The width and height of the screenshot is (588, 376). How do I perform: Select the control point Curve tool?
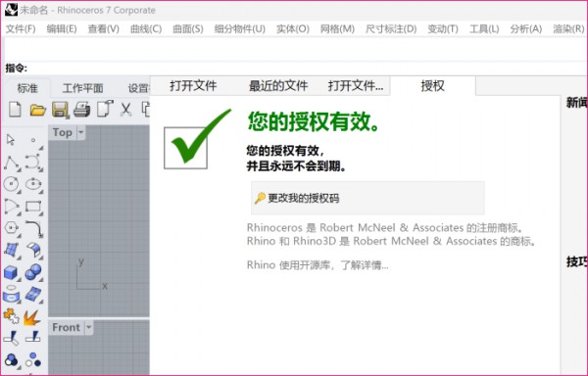(33, 163)
